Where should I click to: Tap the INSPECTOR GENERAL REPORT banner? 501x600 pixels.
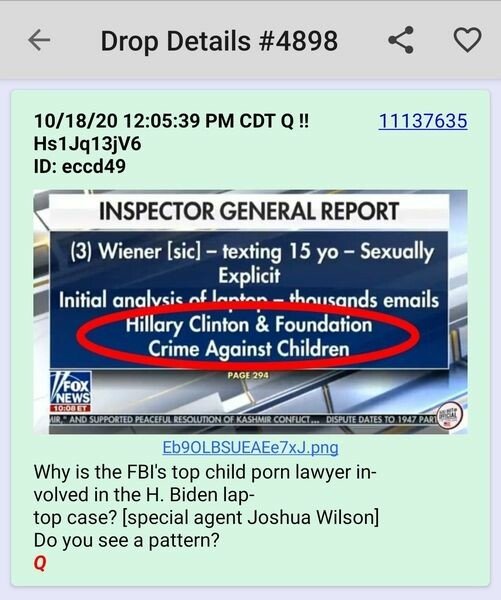point(249,211)
